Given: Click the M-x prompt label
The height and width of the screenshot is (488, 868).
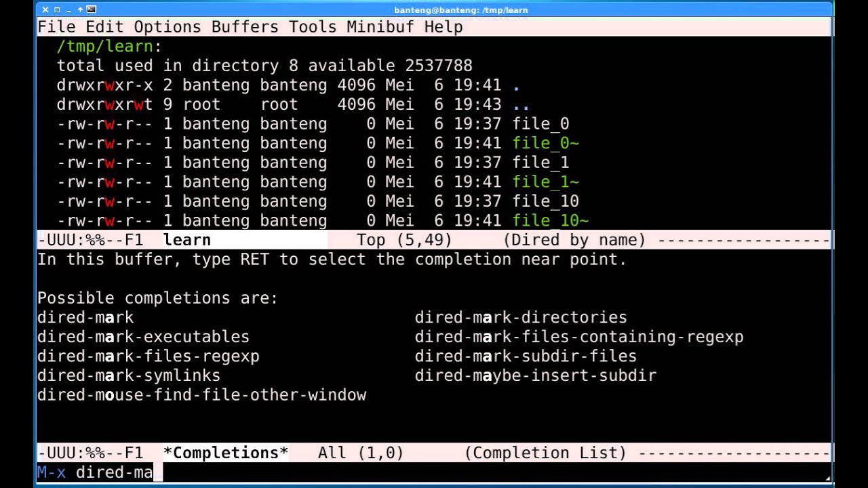Looking at the screenshot, I should tap(52, 472).
